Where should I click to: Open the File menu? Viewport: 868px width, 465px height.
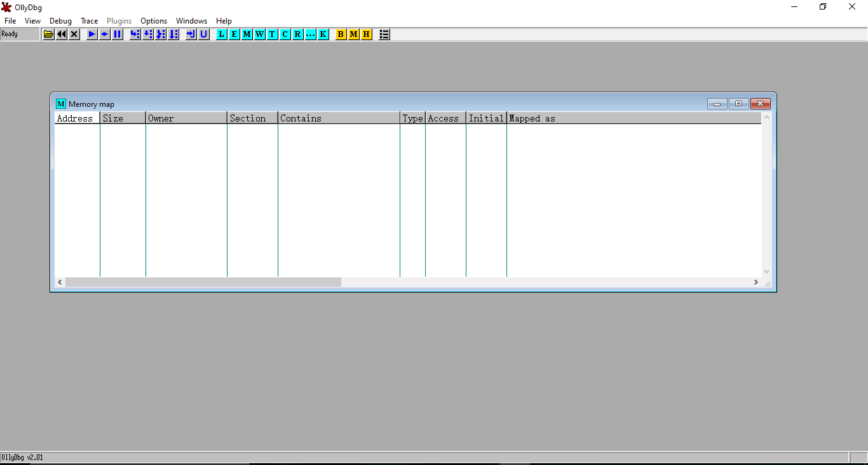pyautogui.click(x=10, y=21)
